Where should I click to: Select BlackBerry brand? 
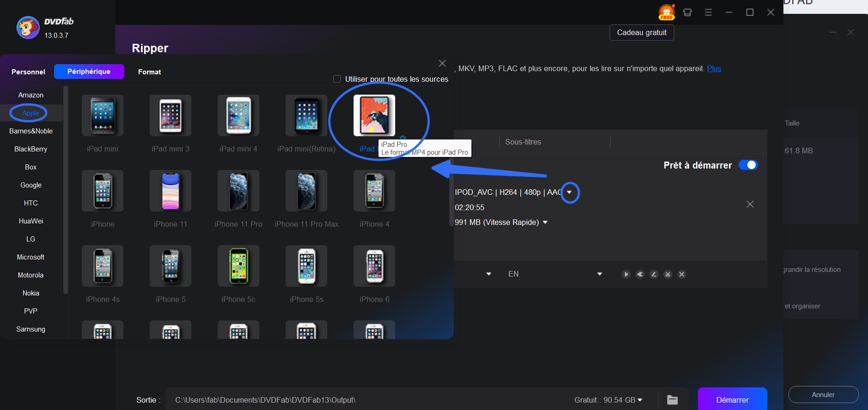pos(31,149)
